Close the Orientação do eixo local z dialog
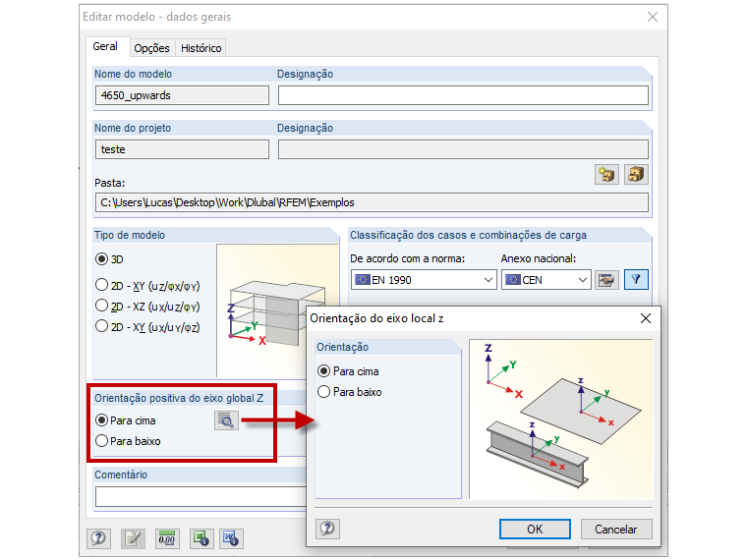Screen dimensions: 747x560 646,318
